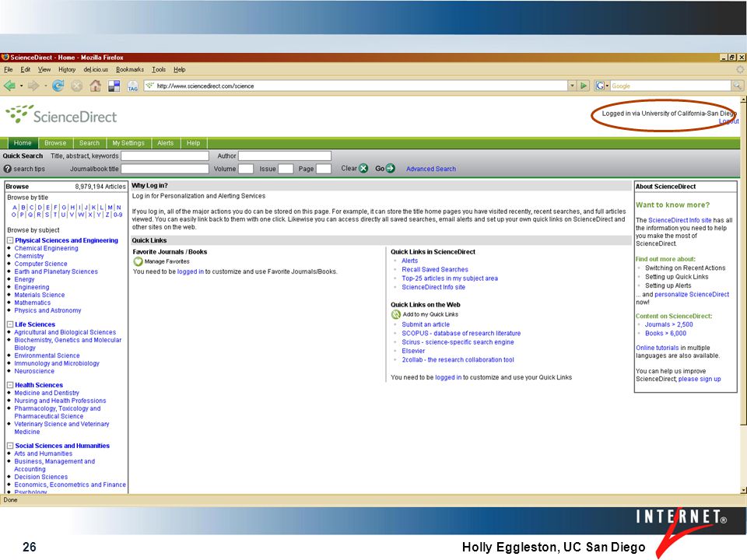Viewport: 747px width, 560px height.
Task: Collapse Physical Sciences and Engineering section
Action: (10, 241)
